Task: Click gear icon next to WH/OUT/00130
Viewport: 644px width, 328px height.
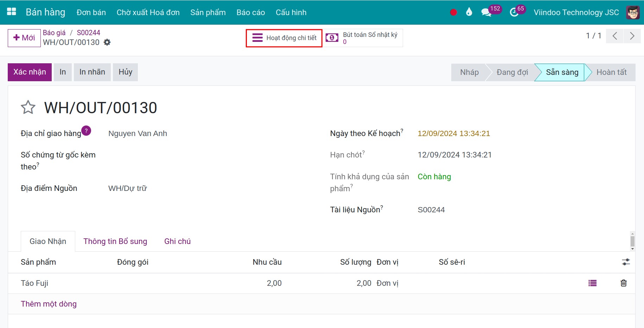Action: click(x=107, y=42)
